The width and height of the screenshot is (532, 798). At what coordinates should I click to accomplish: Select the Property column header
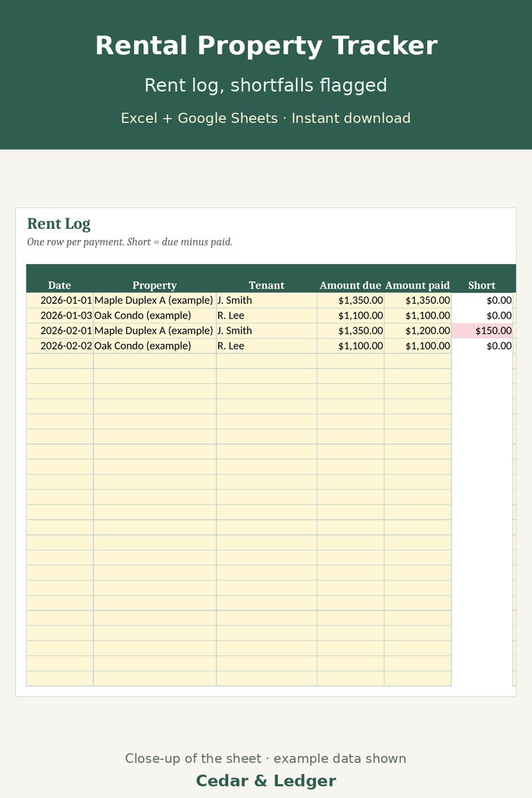coord(155,285)
